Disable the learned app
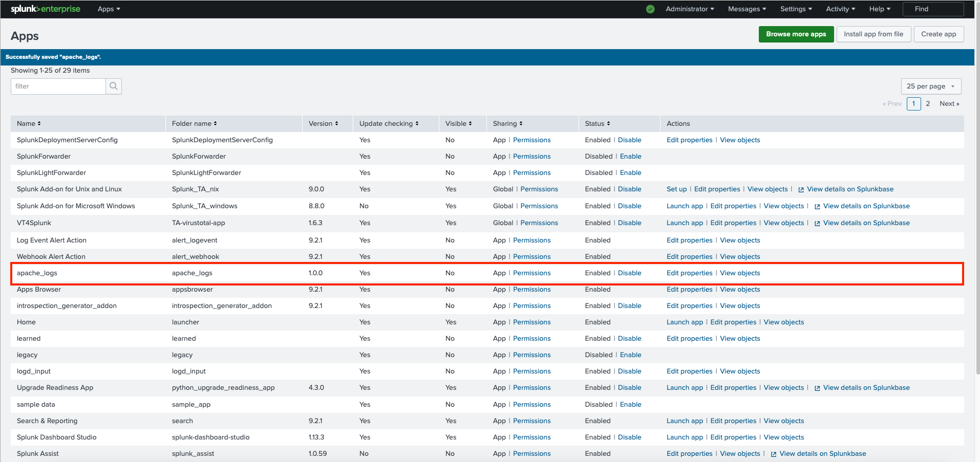The image size is (980, 462). point(629,338)
